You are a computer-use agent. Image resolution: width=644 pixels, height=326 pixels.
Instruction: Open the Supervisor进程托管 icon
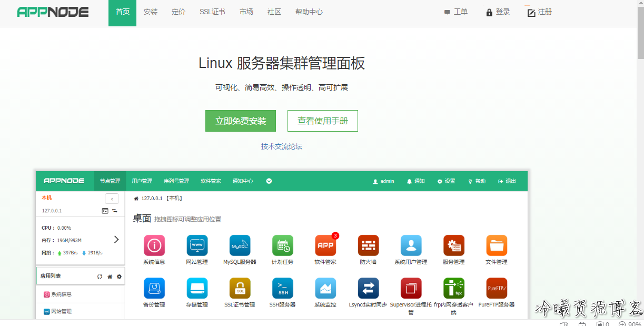click(411, 288)
